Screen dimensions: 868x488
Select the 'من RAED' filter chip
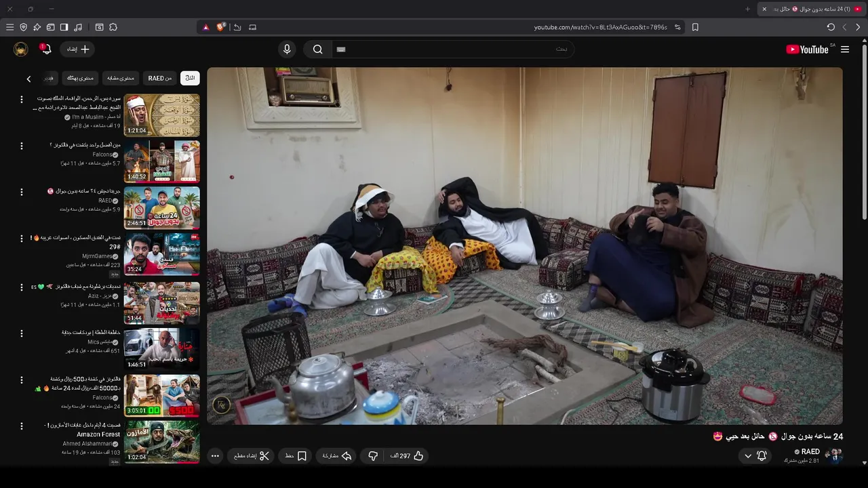pos(160,78)
